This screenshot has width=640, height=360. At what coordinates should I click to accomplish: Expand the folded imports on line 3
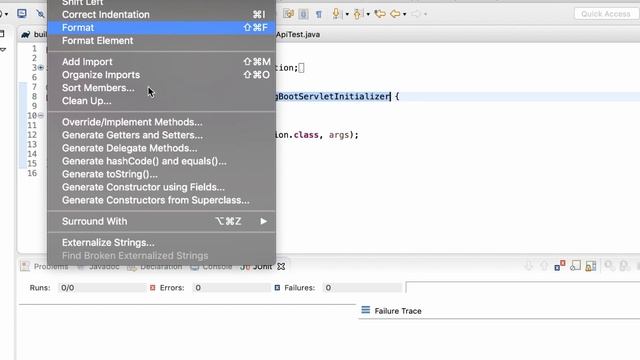(x=41, y=68)
